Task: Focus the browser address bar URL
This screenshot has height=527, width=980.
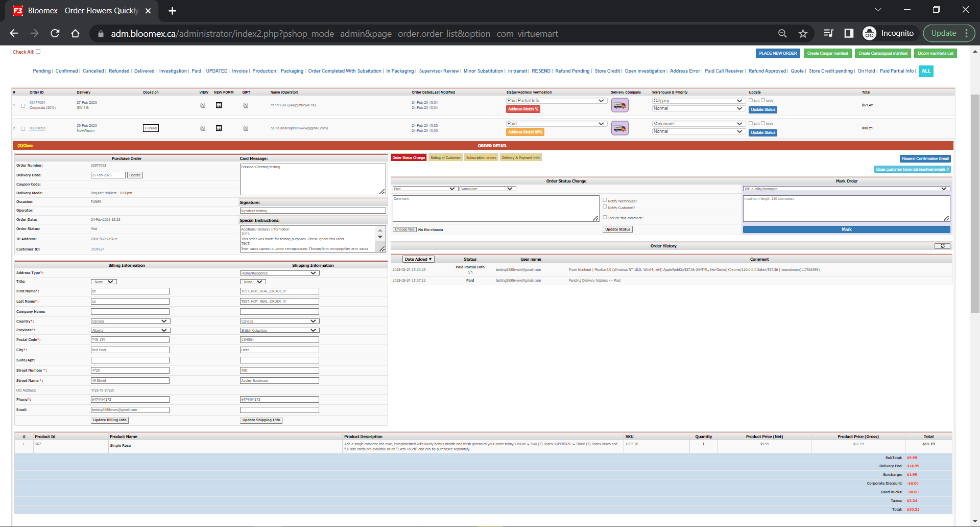Action: coord(334,34)
